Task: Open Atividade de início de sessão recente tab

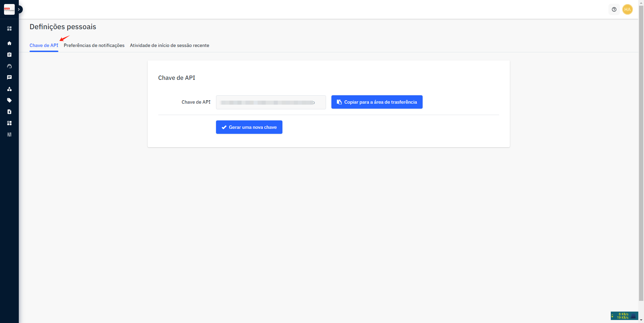Action: click(169, 45)
